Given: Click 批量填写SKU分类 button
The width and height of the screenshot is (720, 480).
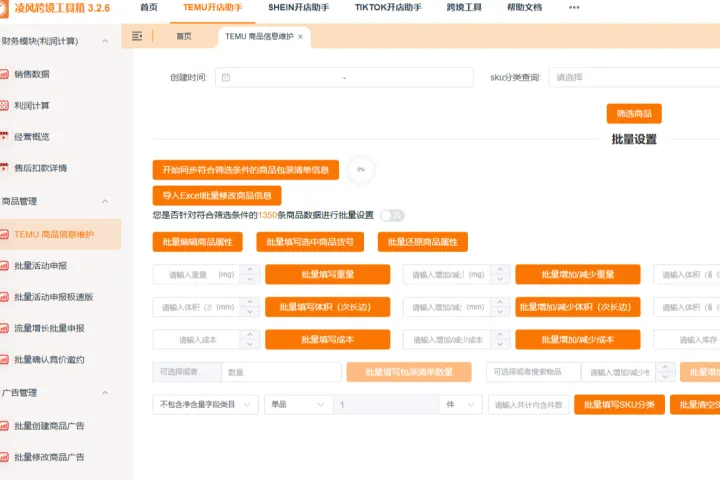Looking at the screenshot, I should [619, 405].
